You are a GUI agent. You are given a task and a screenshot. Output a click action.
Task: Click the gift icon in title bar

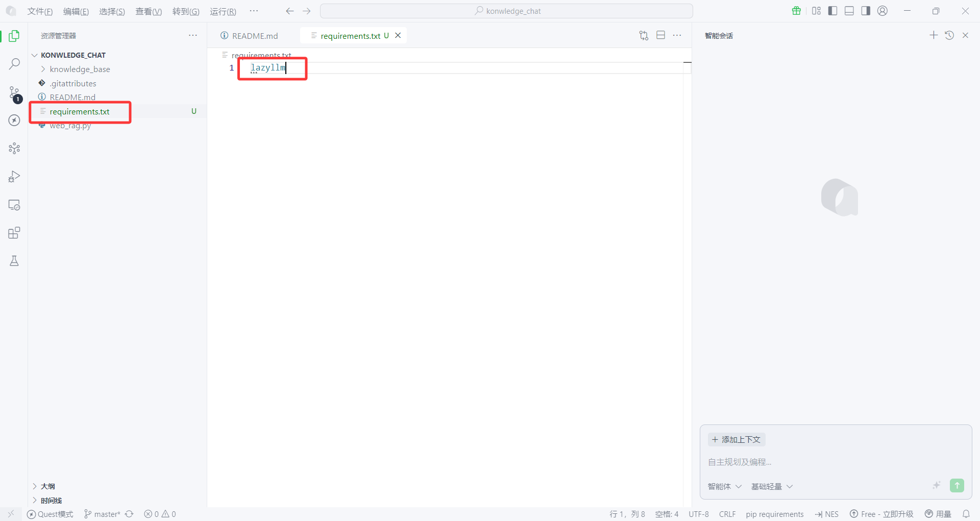(x=796, y=11)
